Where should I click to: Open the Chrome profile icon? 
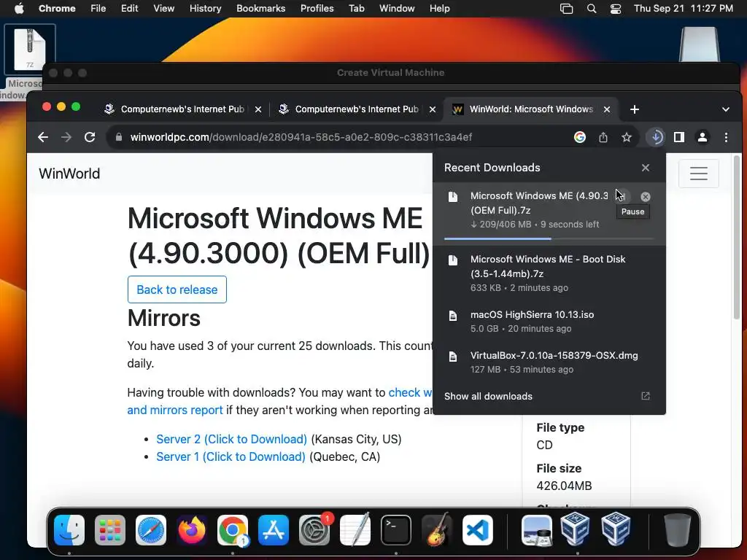pos(703,137)
